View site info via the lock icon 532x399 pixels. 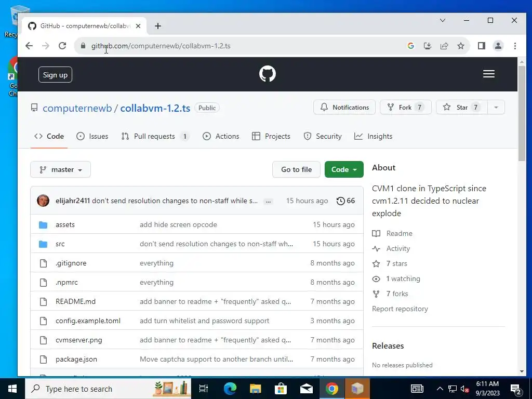tap(83, 46)
